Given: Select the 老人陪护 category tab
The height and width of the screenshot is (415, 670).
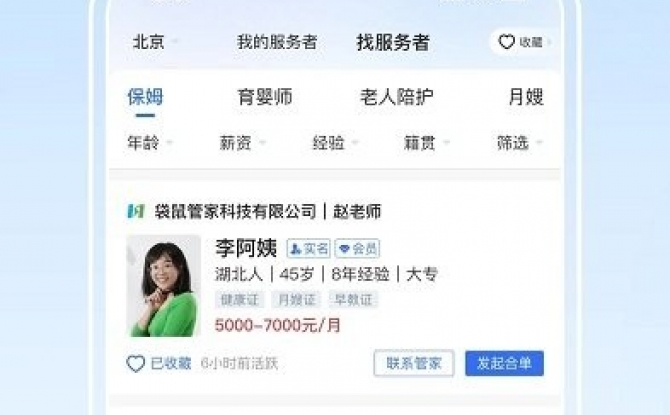Looking at the screenshot, I should 397,97.
